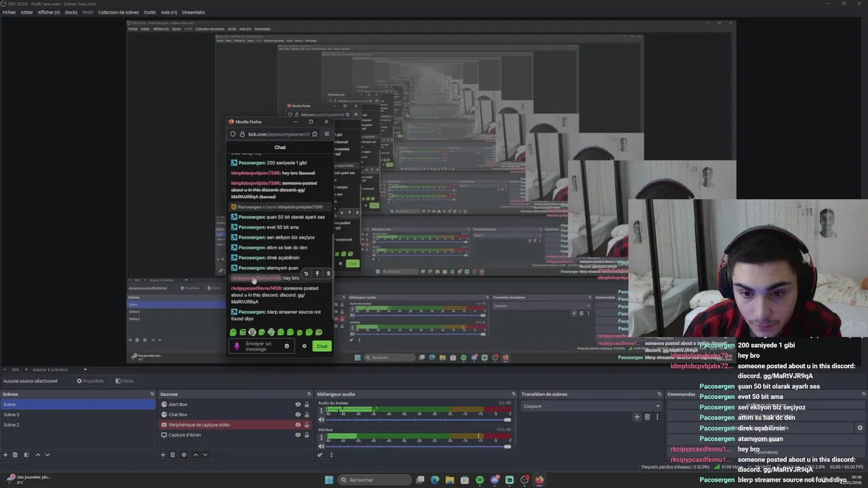Viewport: 868px width, 488px height.
Task: Open the weather widget on taskbar
Action: (x=27, y=479)
